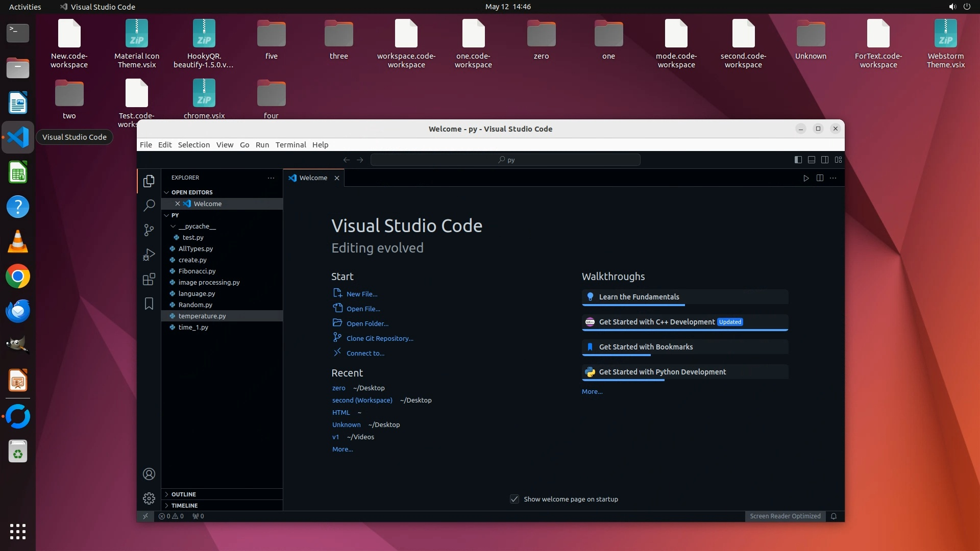Expand the OUTLINE section
Viewport: 980px width, 551px height.
tap(183, 494)
